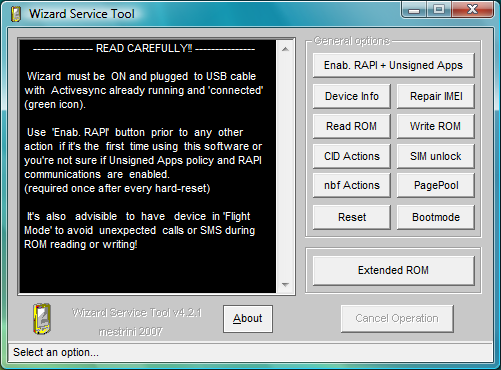Click the Enab. RAPI + Unsigned Apps button
The width and height of the screenshot is (501, 370).
pyautogui.click(x=393, y=65)
